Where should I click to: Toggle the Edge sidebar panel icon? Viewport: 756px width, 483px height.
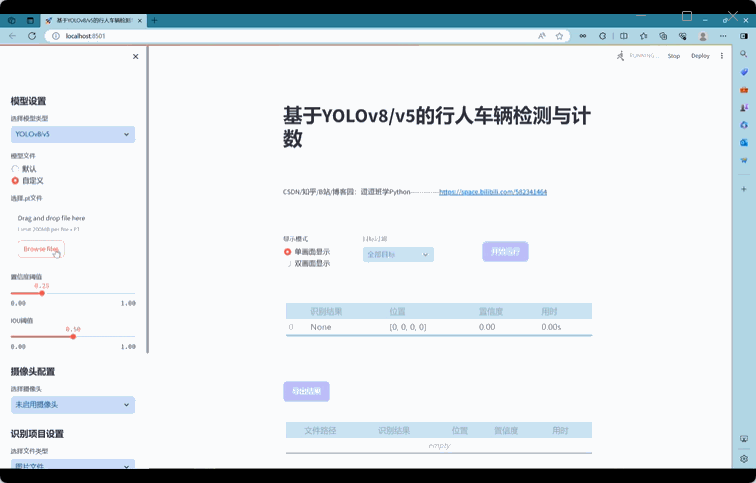[x=743, y=36]
